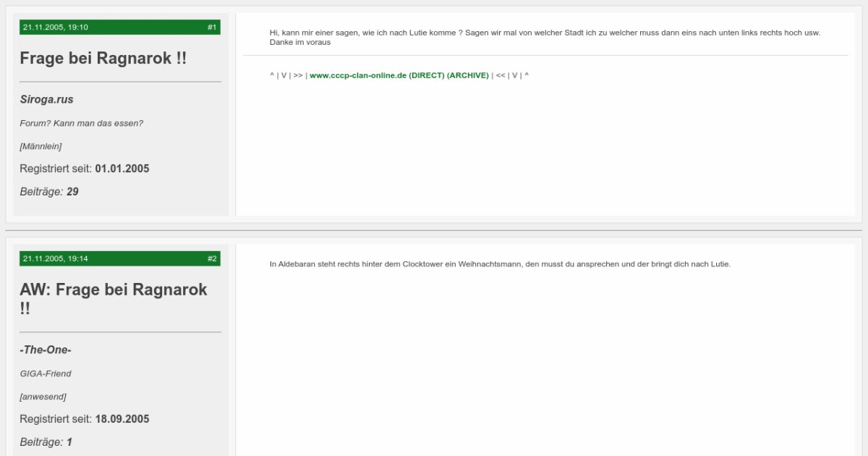
Task: Open the Siroga.rus user profile
Action: (46, 100)
